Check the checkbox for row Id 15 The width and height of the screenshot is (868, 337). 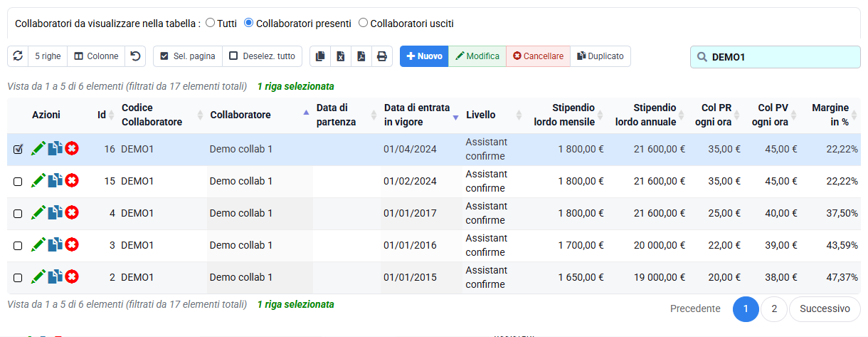click(18, 181)
